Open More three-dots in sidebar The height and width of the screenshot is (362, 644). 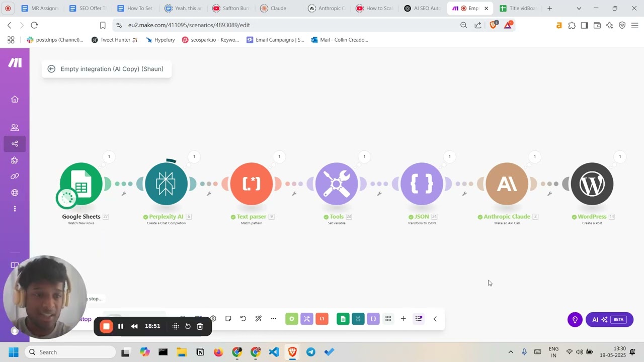tap(15, 209)
